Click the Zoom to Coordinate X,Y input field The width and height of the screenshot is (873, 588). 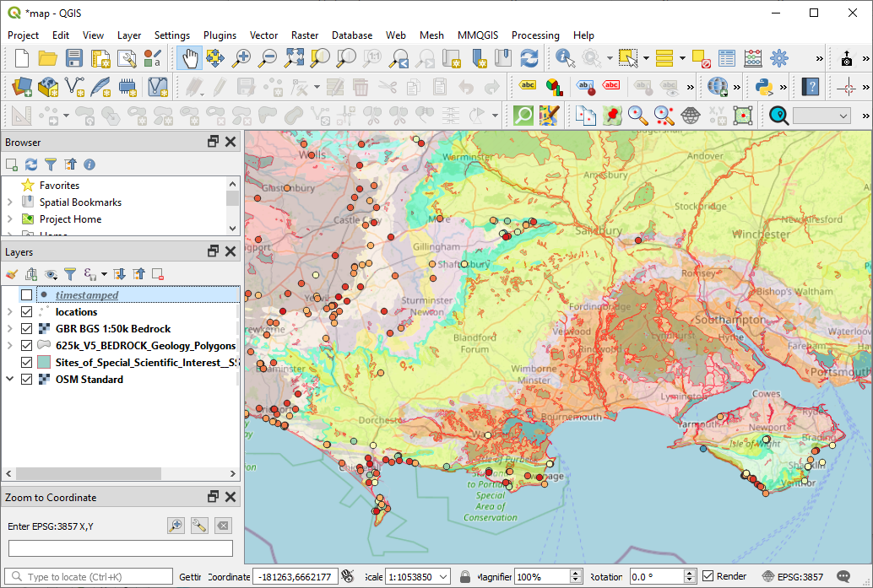pos(120,548)
